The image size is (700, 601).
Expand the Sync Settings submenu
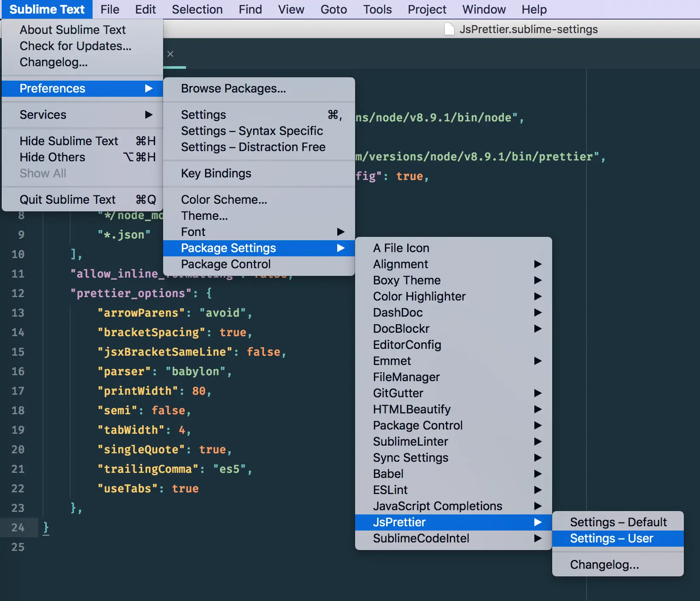pyautogui.click(x=454, y=458)
